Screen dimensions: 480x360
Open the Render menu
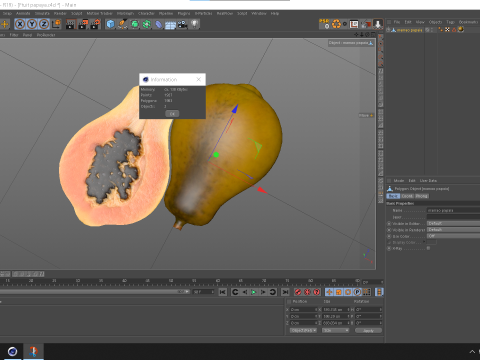click(x=60, y=13)
